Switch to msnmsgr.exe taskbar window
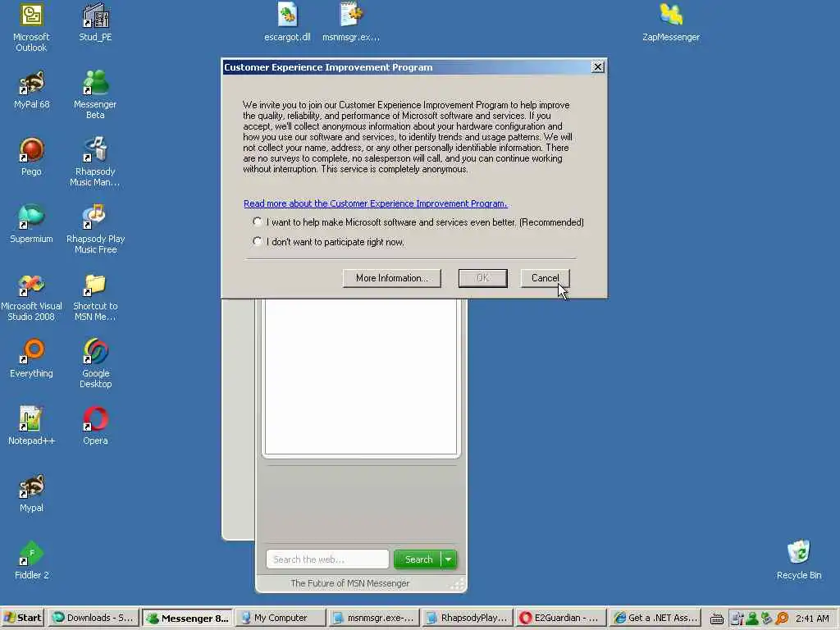The height and width of the screenshot is (630, 840). tap(373, 618)
